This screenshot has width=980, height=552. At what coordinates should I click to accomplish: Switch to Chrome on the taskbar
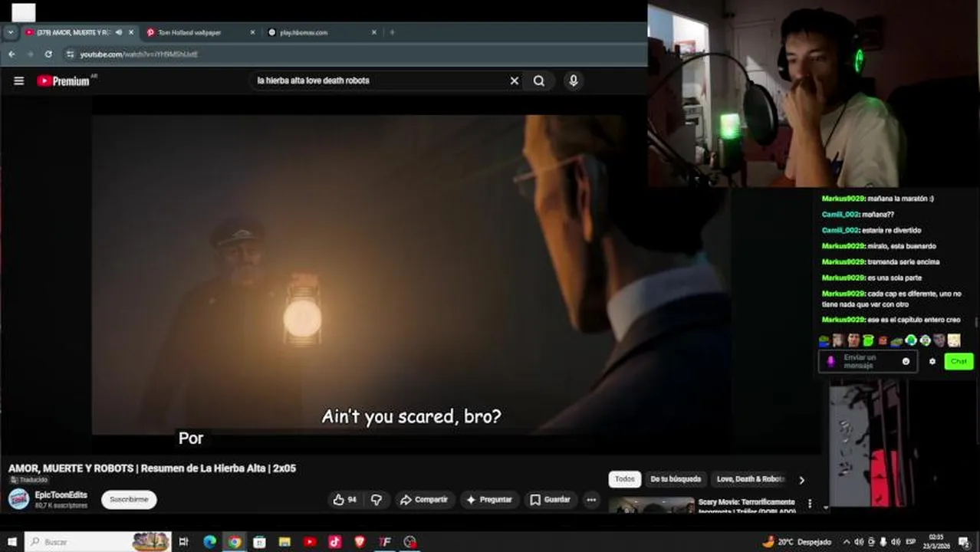(235, 542)
